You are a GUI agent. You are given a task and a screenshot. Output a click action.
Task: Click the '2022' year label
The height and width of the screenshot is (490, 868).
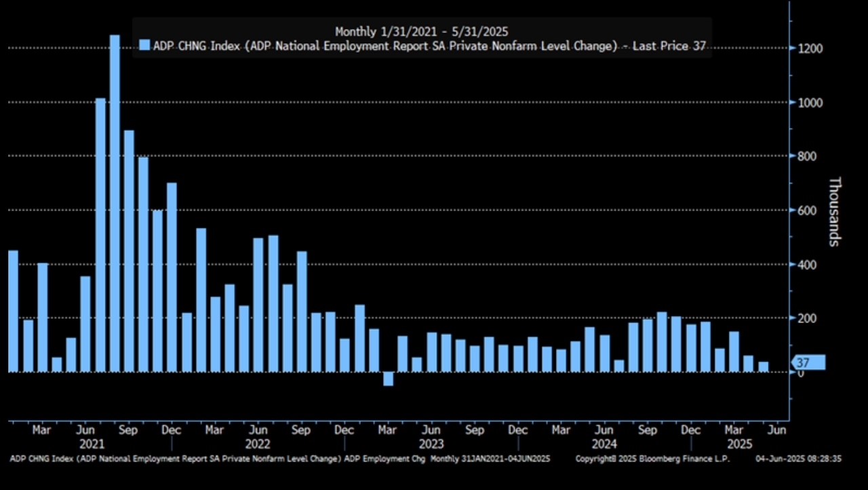tap(258, 445)
